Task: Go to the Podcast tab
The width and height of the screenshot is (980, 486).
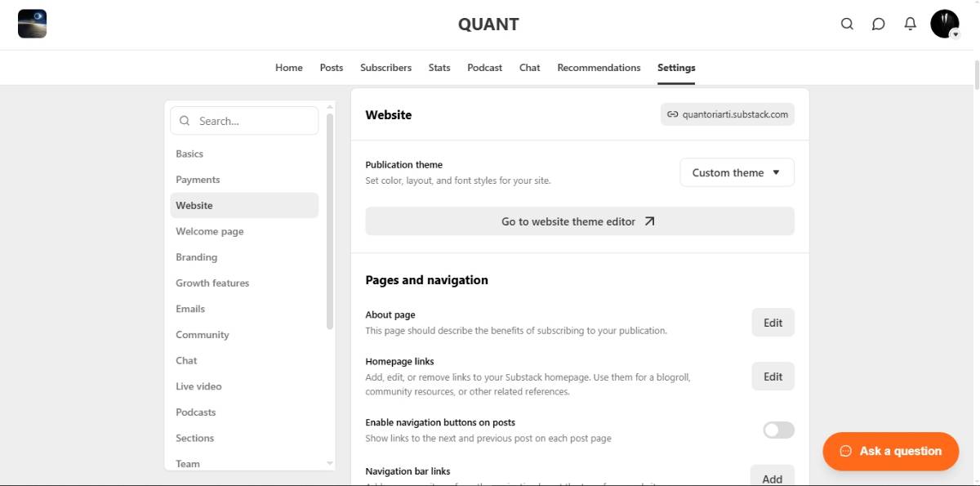Action: point(485,68)
